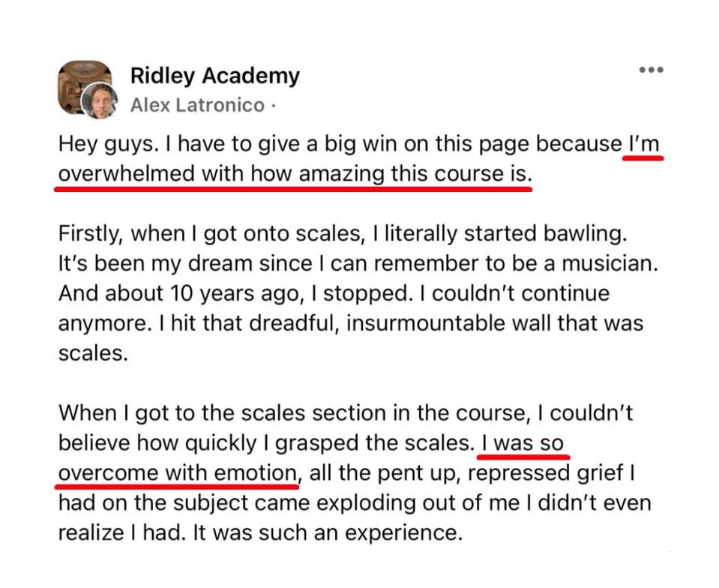This screenshot has height=588, width=719.
Task: Select the underlined "I was so" text
Action: (522, 443)
